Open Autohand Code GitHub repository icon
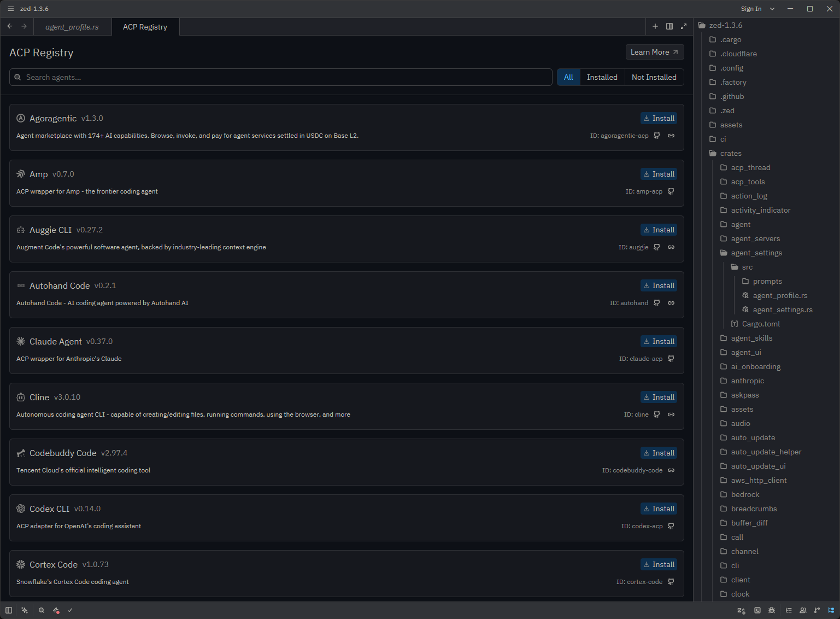This screenshot has height=619, width=840. (x=657, y=303)
